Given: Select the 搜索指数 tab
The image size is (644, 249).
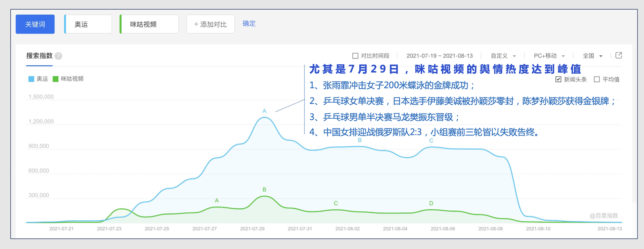Looking at the screenshot, I should pyautogui.click(x=39, y=56).
